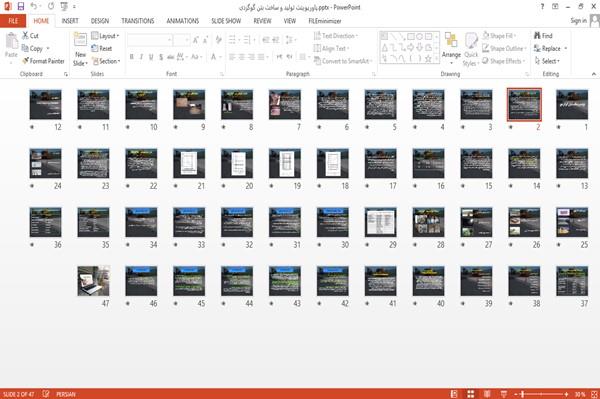Select slide 29 thumbnail
Image resolution: width=600 pixels, height=399 pixels.
380,222
